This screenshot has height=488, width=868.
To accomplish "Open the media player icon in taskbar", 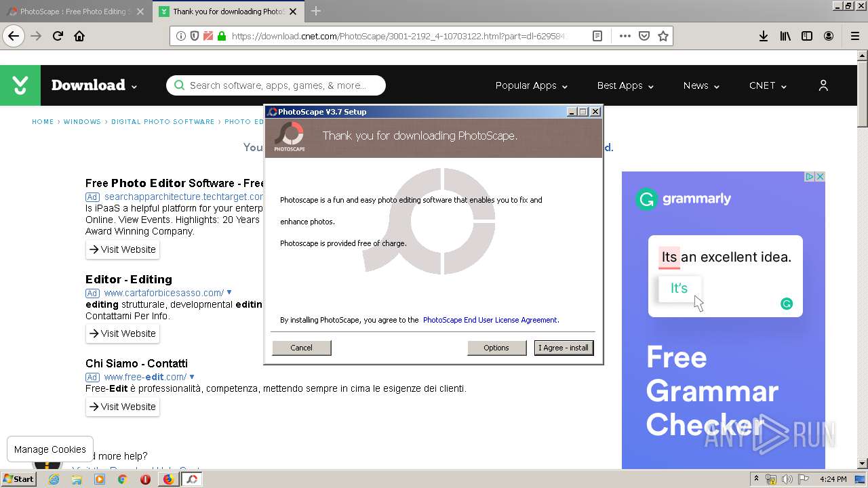I will click(100, 479).
